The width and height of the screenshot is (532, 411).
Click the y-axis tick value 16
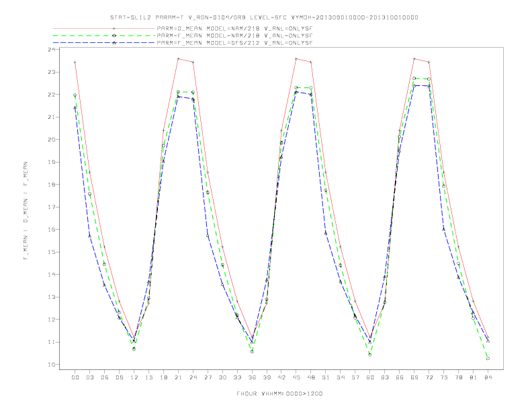51,230
